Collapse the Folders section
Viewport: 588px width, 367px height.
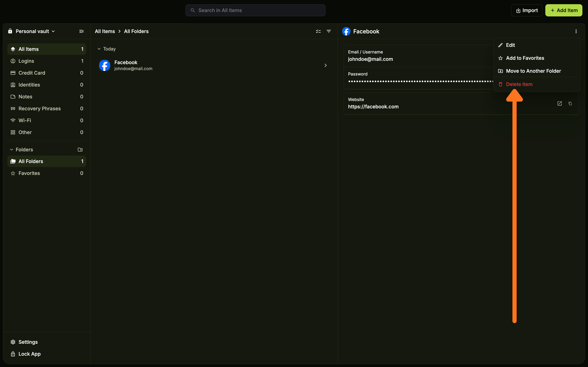pyautogui.click(x=11, y=150)
